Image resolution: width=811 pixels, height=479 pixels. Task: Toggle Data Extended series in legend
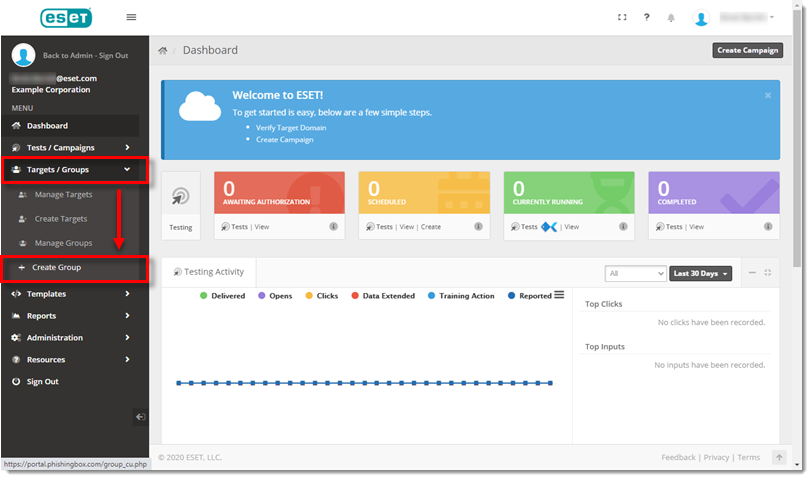coord(382,296)
